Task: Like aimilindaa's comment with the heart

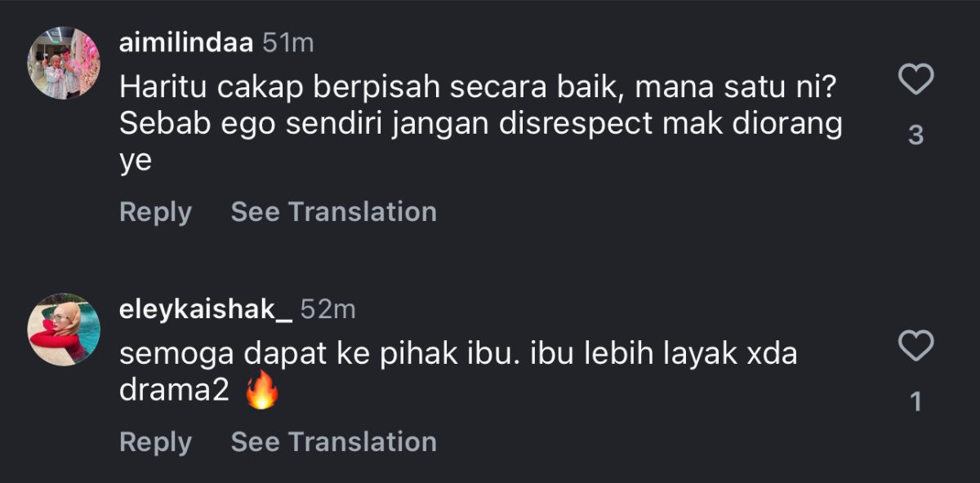Action: [915, 82]
